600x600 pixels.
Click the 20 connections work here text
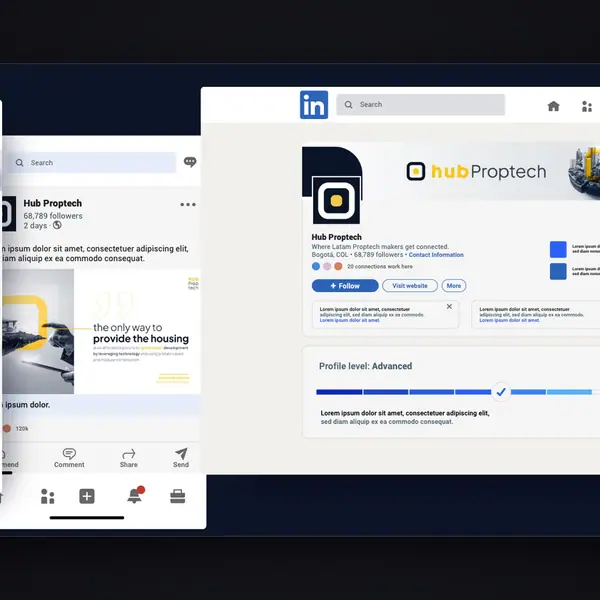(380, 266)
